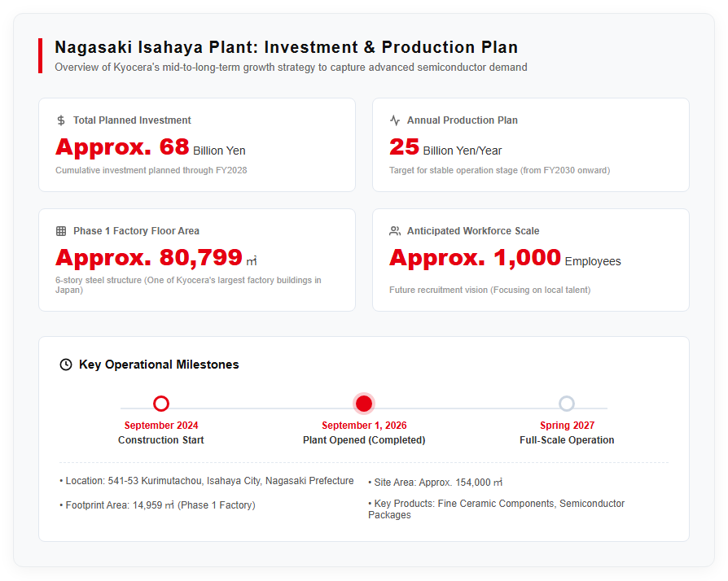Viewport: 728px width, 581px height.
Task: Click the Future recruitment vision note
Action: tap(490, 290)
